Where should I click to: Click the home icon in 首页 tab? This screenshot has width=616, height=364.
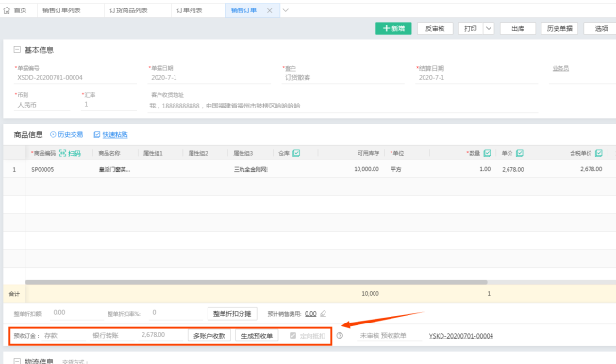pyautogui.click(x=7, y=10)
